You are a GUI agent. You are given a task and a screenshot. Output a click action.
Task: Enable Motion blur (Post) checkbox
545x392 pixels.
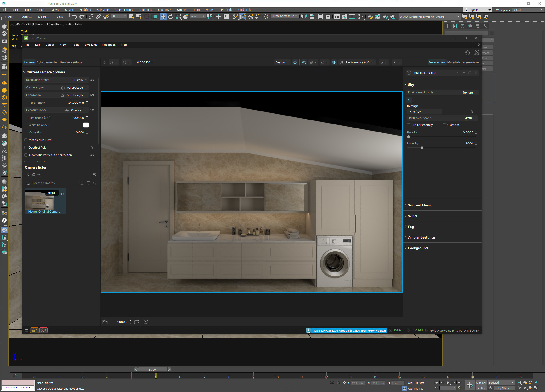coord(26,140)
